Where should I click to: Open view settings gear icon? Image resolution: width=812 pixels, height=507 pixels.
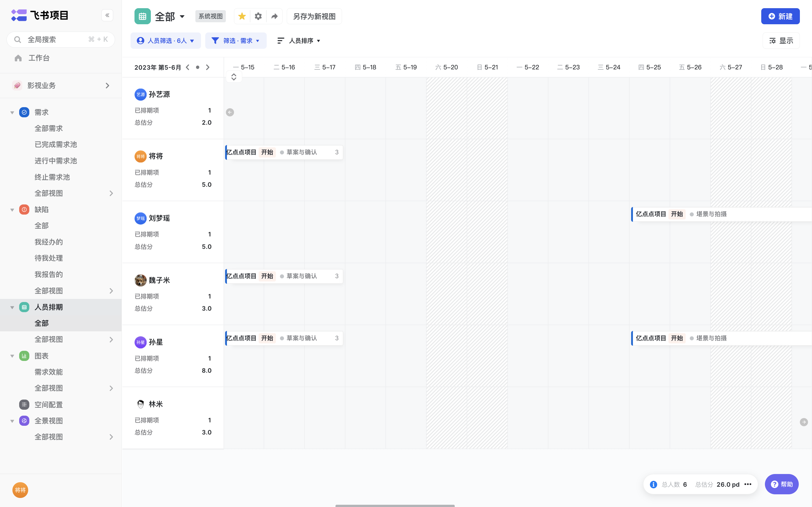click(258, 16)
